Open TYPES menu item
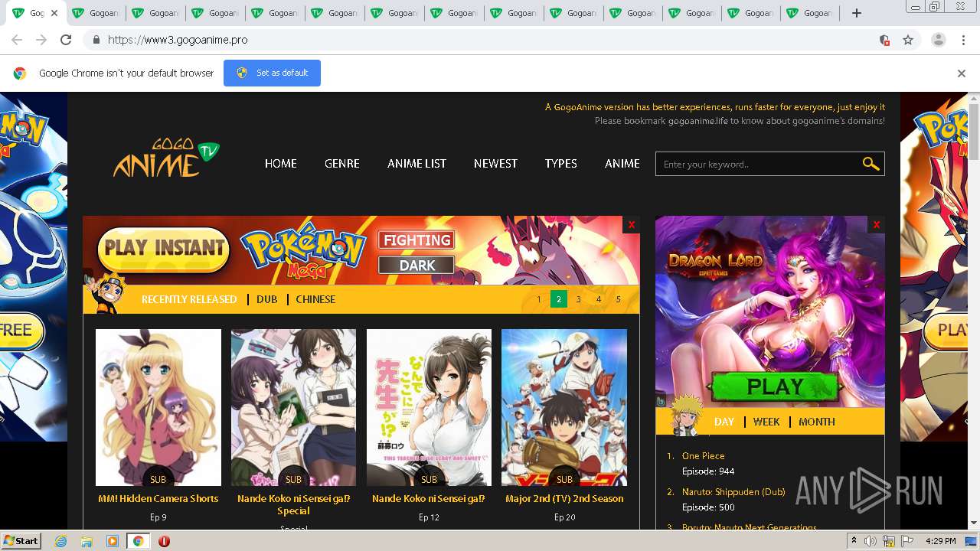980x551 pixels. coord(560,164)
